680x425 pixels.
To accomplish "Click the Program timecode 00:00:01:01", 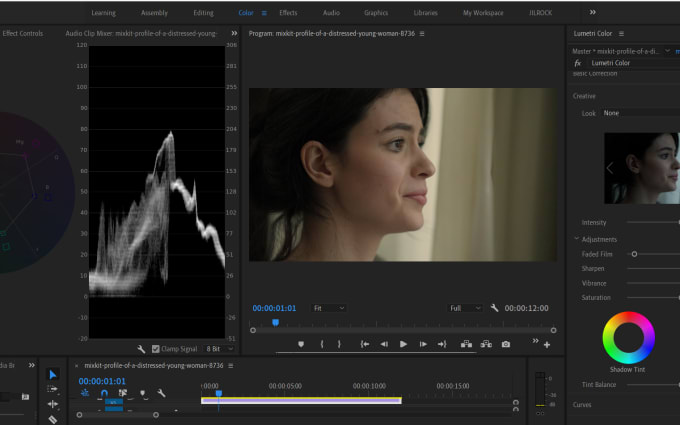I will 274,308.
